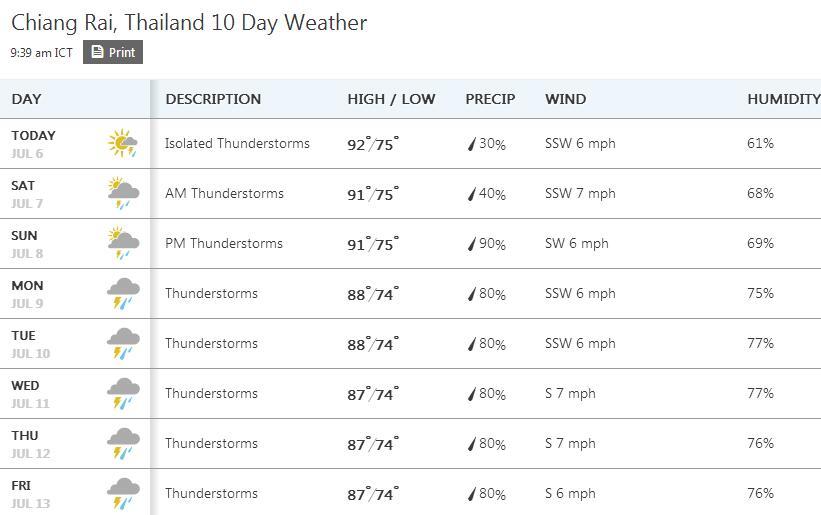Click the HIGH / LOW column header
Viewport: 821px width, 515px height.
pyautogui.click(x=391, y=99)
